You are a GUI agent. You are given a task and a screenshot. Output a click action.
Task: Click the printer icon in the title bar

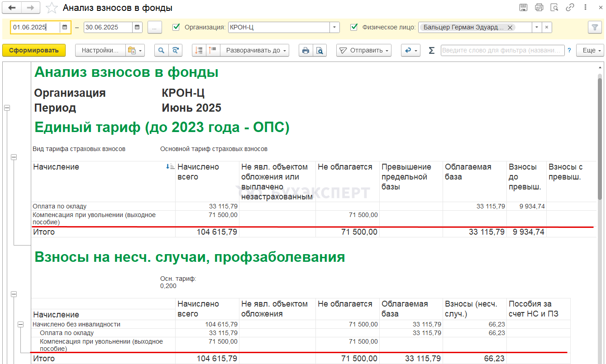point(539,7)
